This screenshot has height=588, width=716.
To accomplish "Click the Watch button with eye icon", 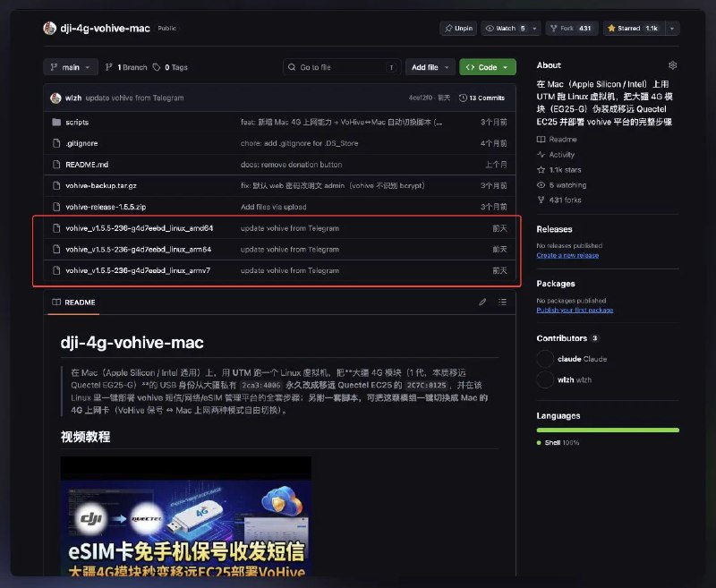I will 505,29.
